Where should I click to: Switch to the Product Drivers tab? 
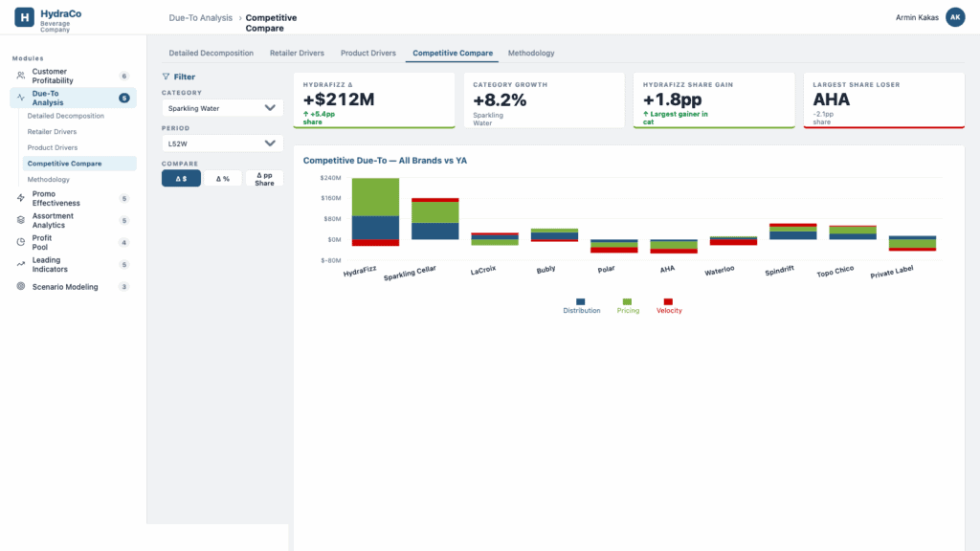click(368, 54)
